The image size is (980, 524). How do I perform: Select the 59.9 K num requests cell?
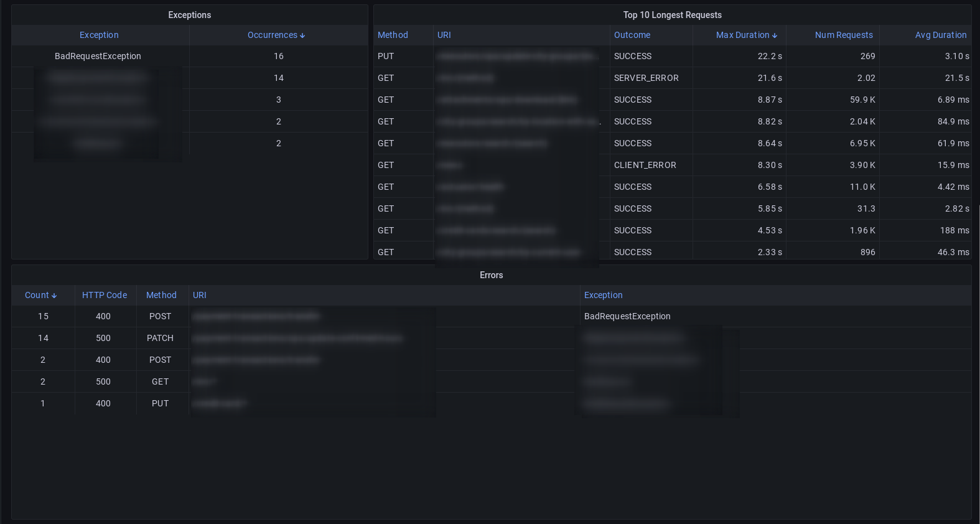(x=862, y=100)
